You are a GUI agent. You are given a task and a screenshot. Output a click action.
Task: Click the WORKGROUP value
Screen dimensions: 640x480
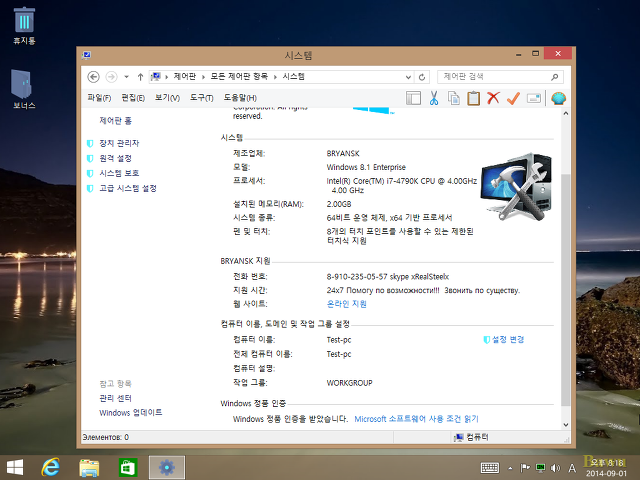tap(349, 383)
